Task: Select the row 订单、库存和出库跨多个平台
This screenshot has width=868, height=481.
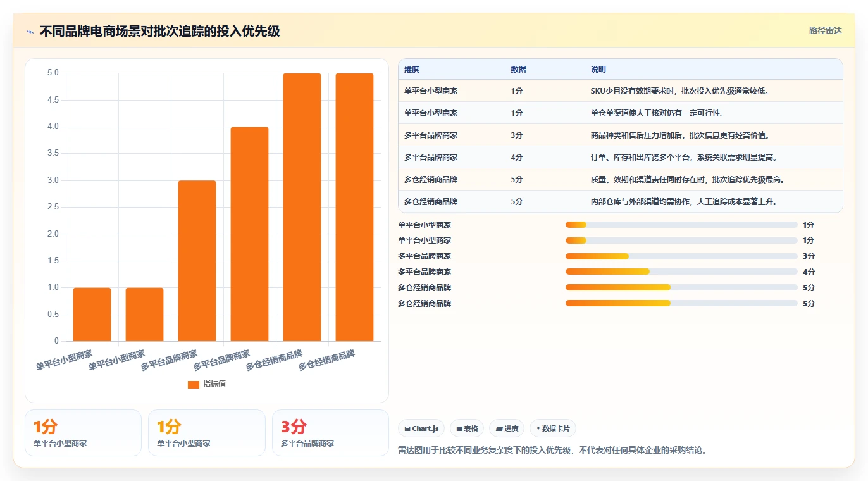Action: coord(621,158)
